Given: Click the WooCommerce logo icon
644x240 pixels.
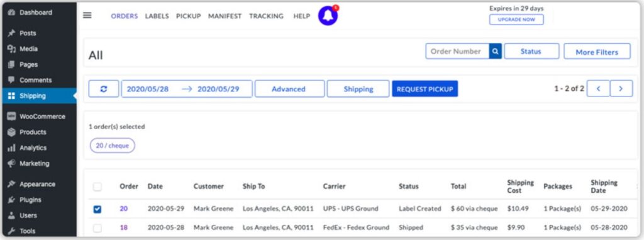Looking at the screenshot, I should 11,117.
